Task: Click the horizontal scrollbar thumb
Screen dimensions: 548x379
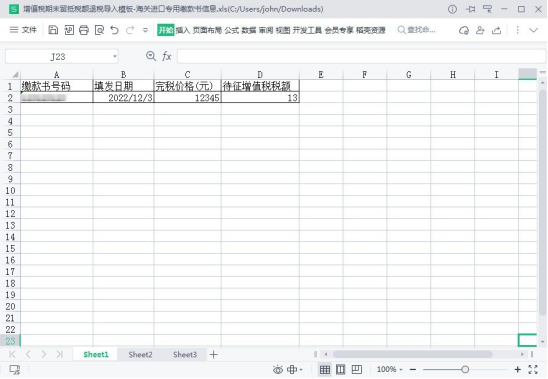Action: (412, 354)
